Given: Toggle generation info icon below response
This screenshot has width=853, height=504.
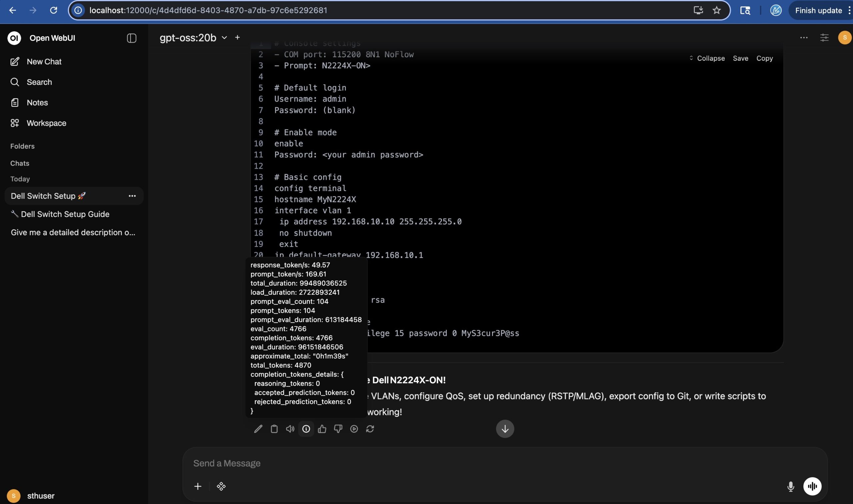Looking at the screenshot, I should coord(306,429).
